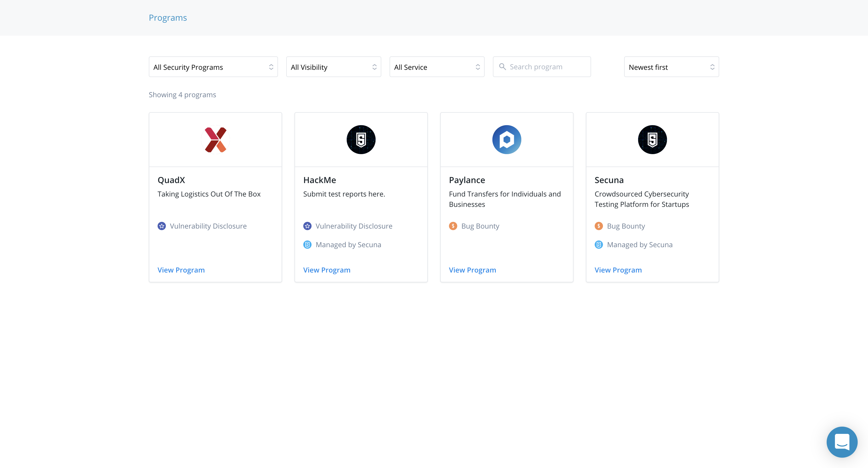Change the Newest first sort order

tap(671, 67)
